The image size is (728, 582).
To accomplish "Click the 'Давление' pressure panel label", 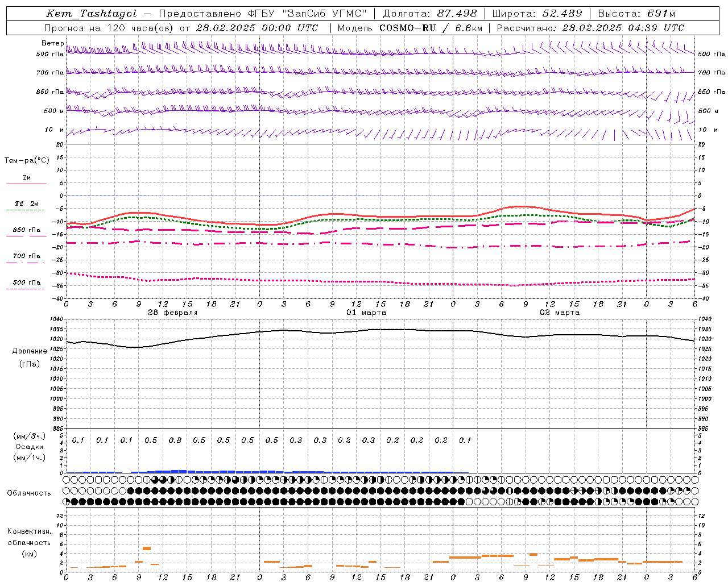I will click(x=30, y=351).
